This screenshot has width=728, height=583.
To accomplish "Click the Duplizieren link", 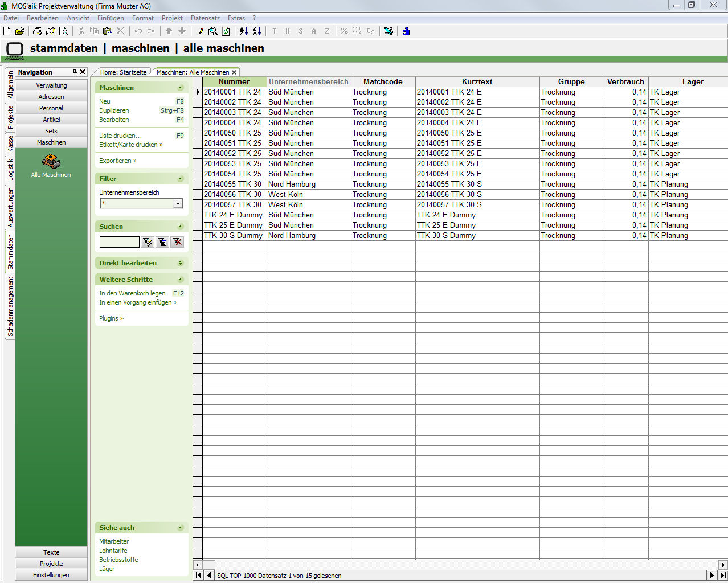I will click(x=114, y=110).
